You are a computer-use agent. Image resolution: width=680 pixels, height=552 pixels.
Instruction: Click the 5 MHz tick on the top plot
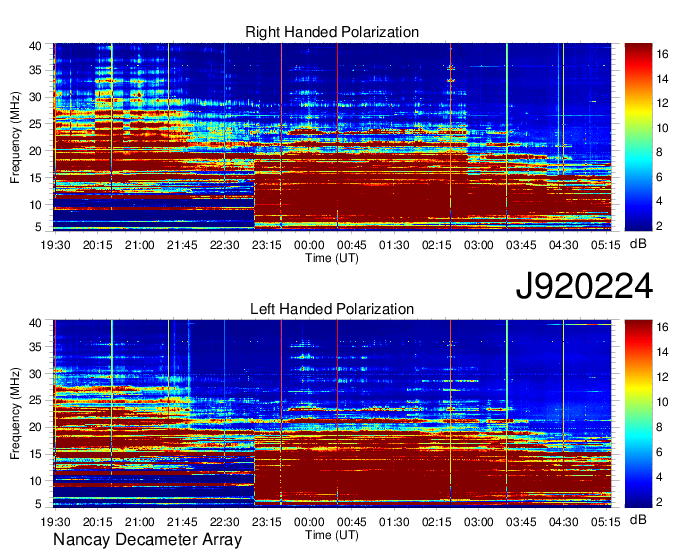click(38, 226)
